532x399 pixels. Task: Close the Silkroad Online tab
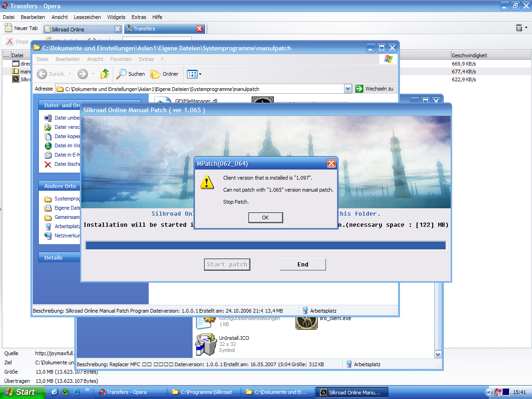(x=117, y=29)
